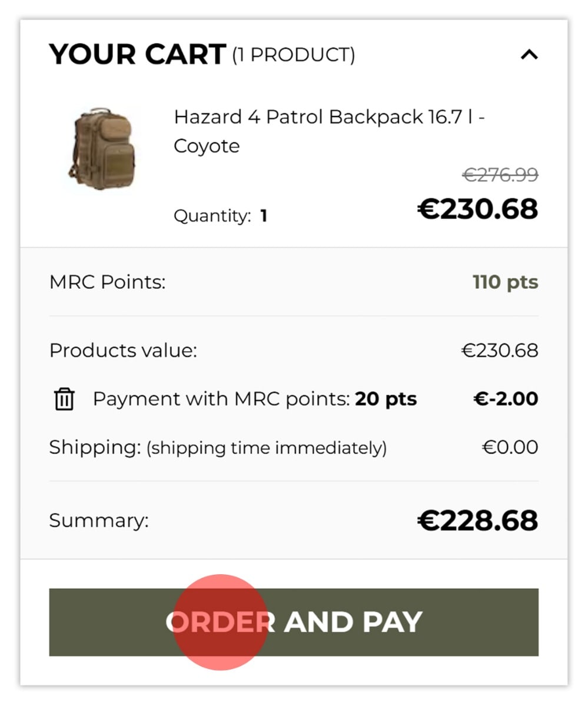
Task: Click the crossed-out €276.99 old price
Action: 500,175
